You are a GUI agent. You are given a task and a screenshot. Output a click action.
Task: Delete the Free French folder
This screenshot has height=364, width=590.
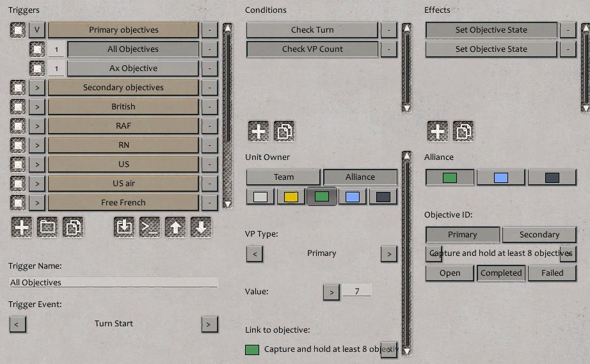click(x=210, y=203)
